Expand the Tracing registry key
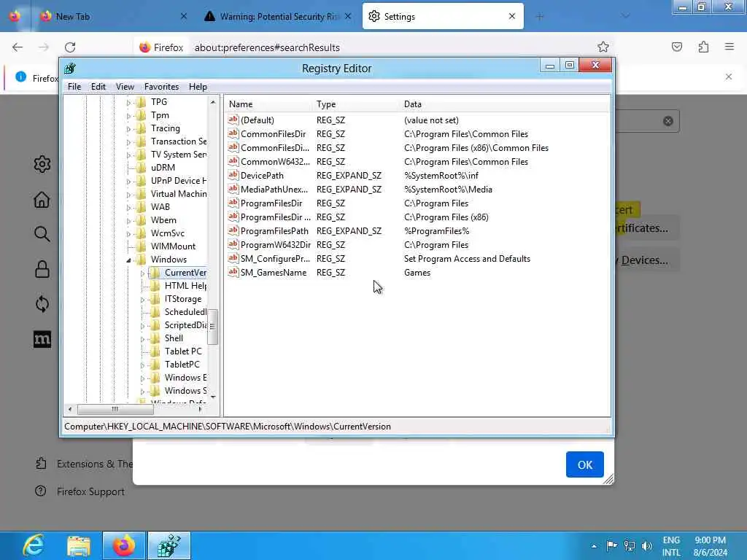747x560 pixels. 128,128
